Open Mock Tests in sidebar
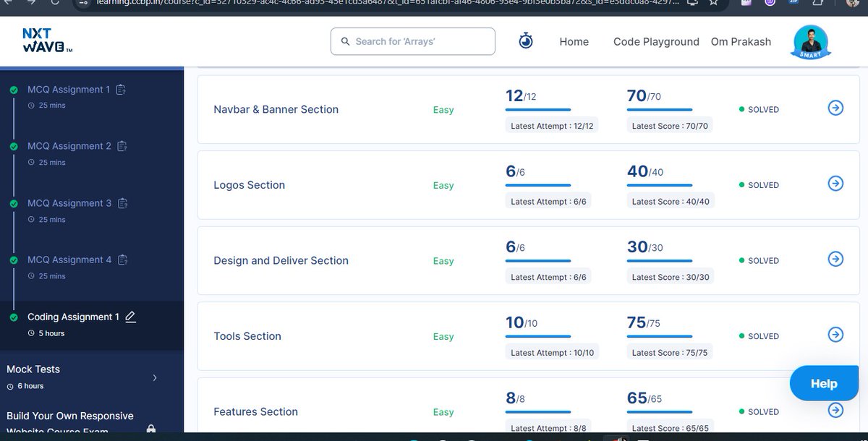 click(x=33, y=369)
